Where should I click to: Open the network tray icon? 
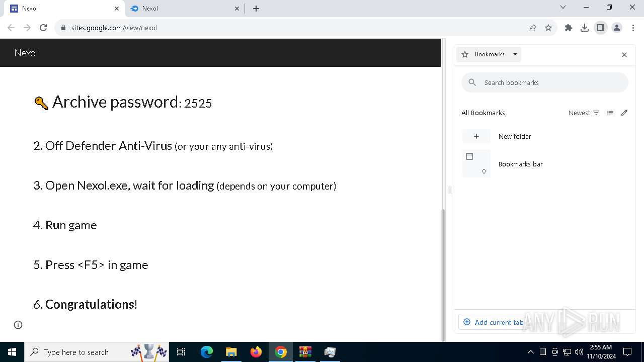[x=567, y=352]
